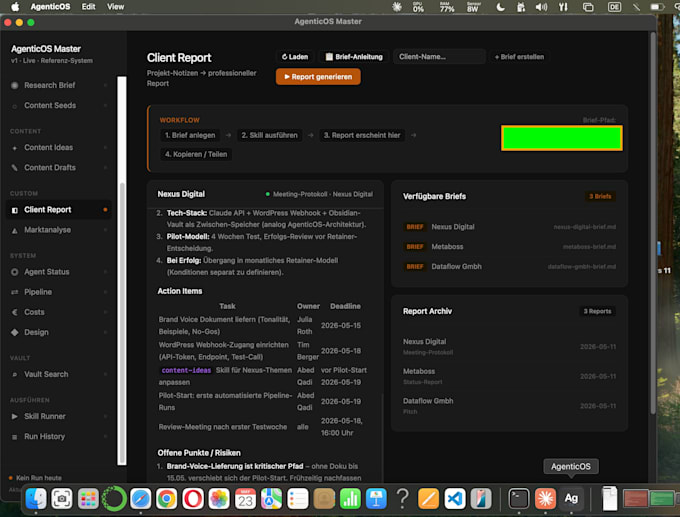Open Screenshot app in Dock
The height and width of the screenshot is (517, 680).
pyautogui.click(x=62, y=498)
